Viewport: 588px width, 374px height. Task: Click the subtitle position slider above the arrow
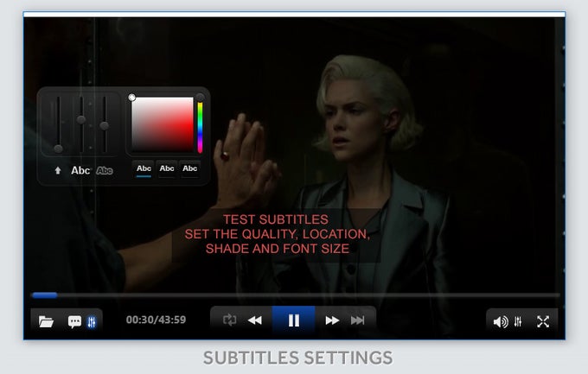[x=58, y=124]
